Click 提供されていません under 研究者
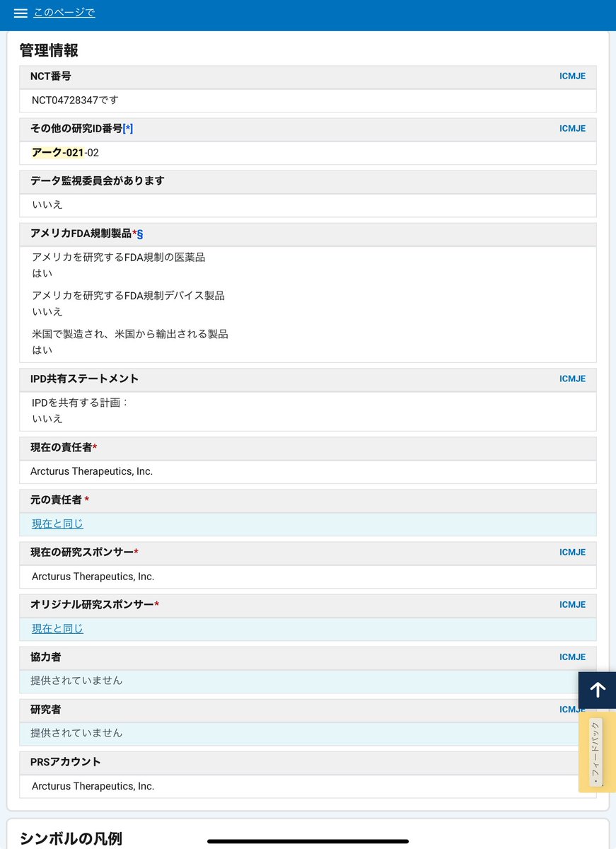This screenshot has width=616, height=849. [x=76, y=733]
